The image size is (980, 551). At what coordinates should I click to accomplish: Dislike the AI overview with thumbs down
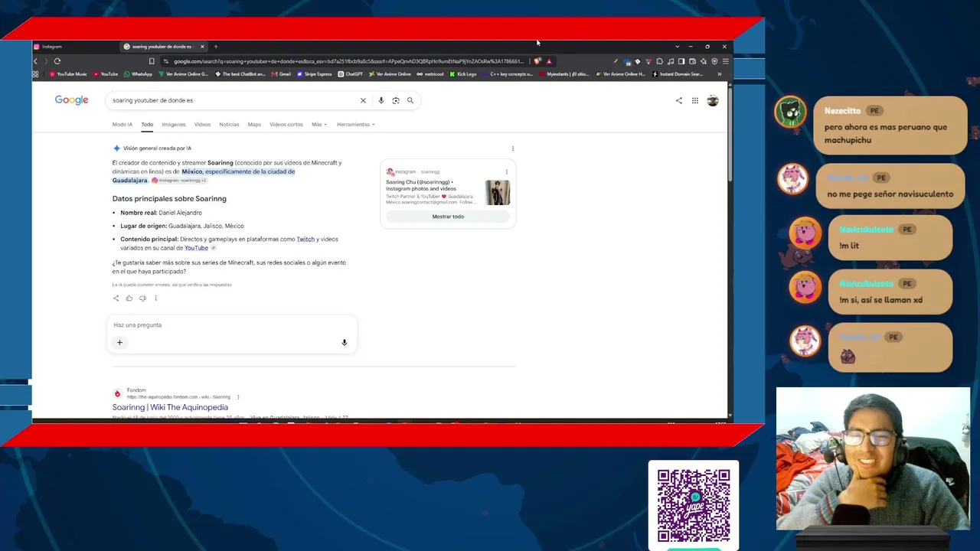click(x=142, y=298)
